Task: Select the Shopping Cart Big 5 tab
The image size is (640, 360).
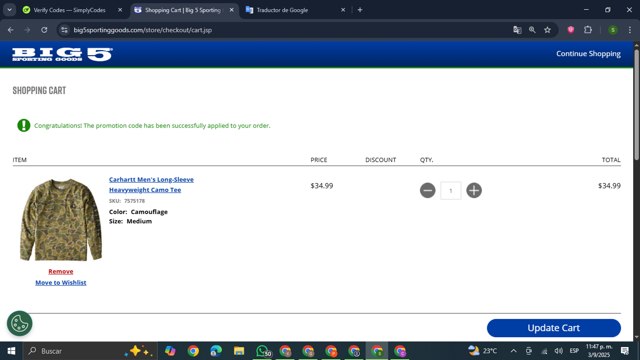Action: pyautogui.click(x=182, y=10)
